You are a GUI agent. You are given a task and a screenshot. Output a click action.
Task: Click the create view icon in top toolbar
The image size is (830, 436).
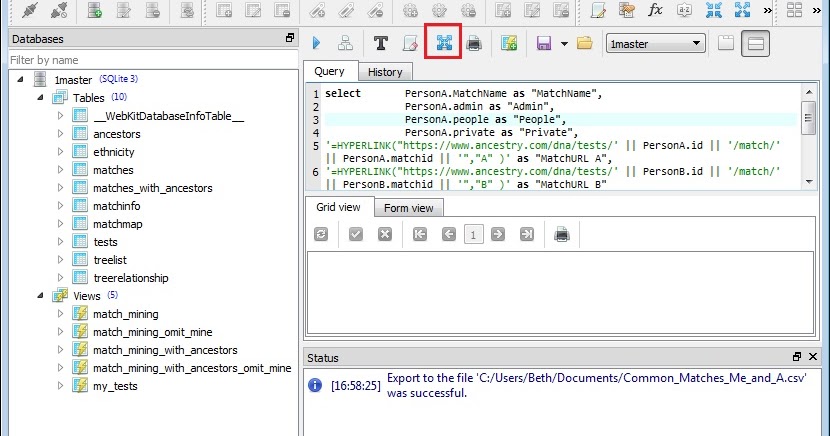pos(503,10)
